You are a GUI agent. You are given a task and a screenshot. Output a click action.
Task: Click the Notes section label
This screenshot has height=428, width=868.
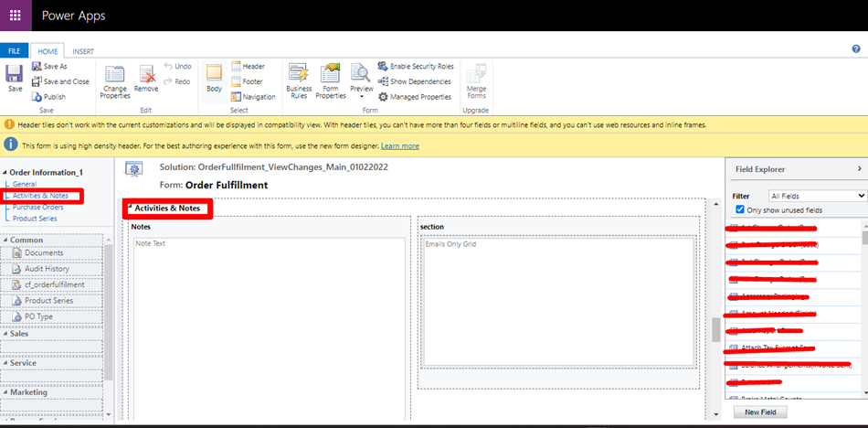[141, 227]
